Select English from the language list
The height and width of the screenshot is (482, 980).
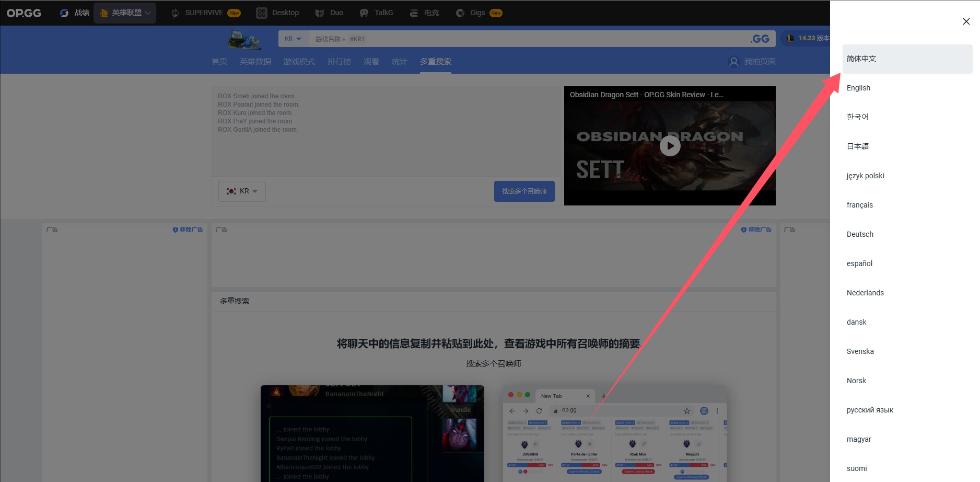[x=858, y=87]
